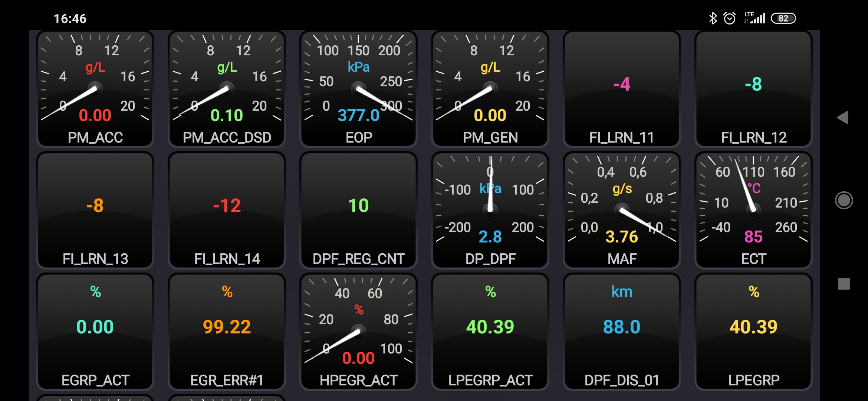Select the PM_ACC_DSD gauge

[227, 89]
